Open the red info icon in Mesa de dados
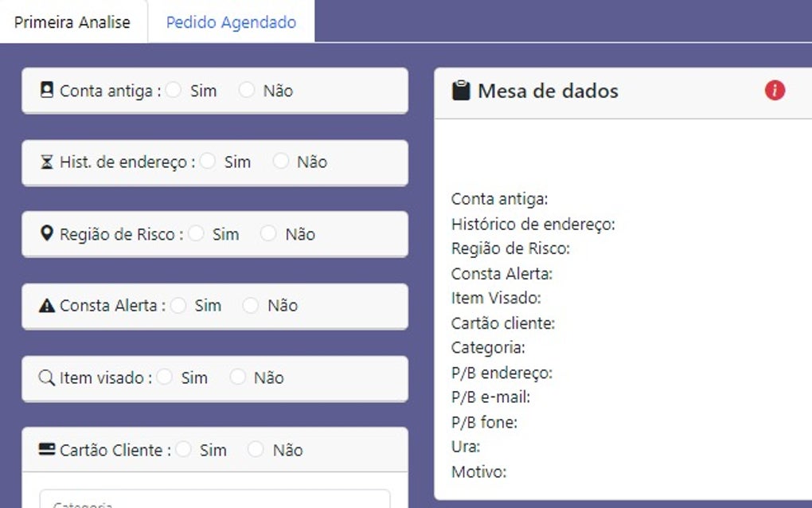This screenshot has width=812, height=508. coord(773,90)
